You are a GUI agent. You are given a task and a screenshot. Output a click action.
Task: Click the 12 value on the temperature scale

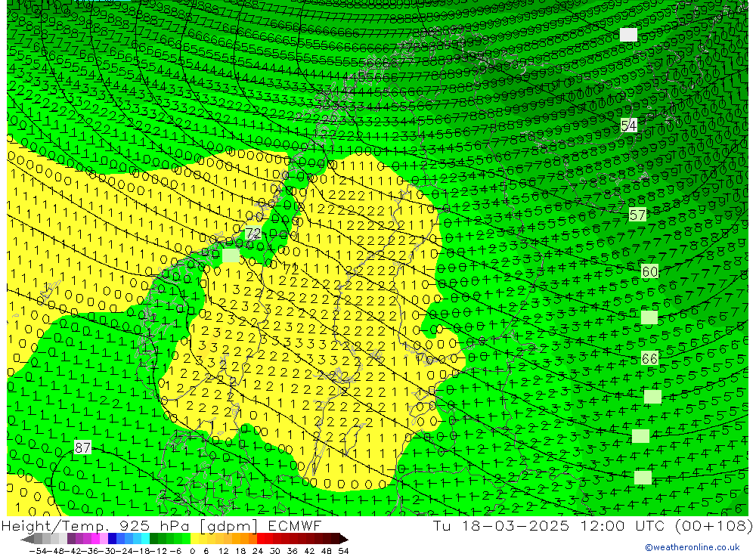tap(223, 551)
